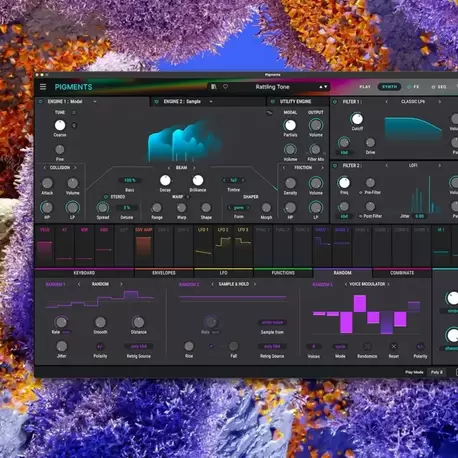Toggle the Utility Engine power button

[x=273, y=101]
